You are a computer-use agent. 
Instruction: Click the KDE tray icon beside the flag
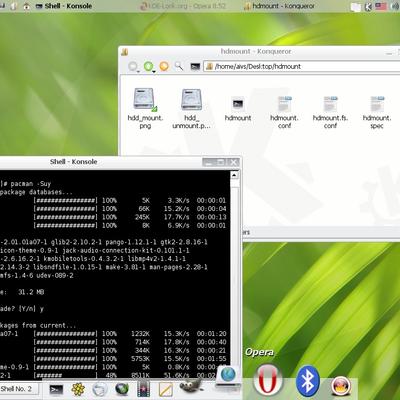[368, 6]
